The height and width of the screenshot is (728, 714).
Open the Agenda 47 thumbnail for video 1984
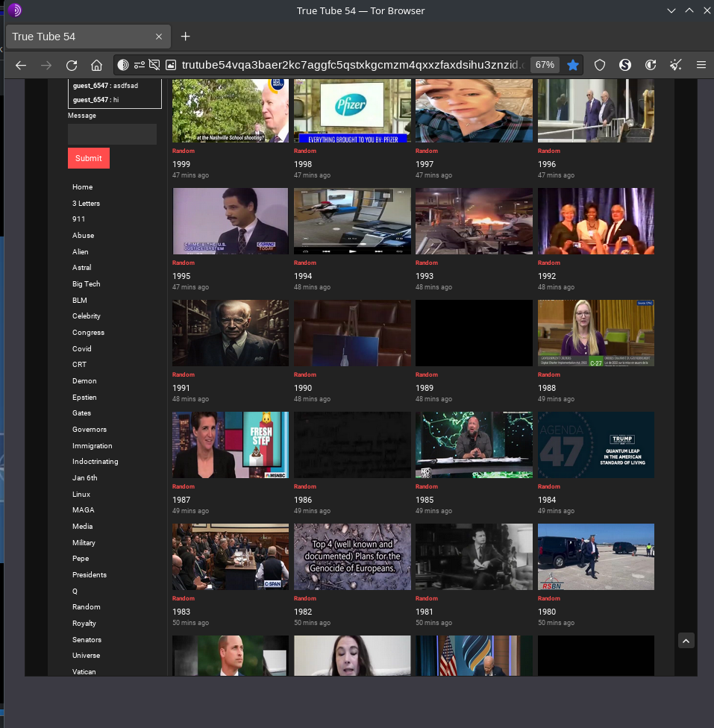[x=596, y=445]
